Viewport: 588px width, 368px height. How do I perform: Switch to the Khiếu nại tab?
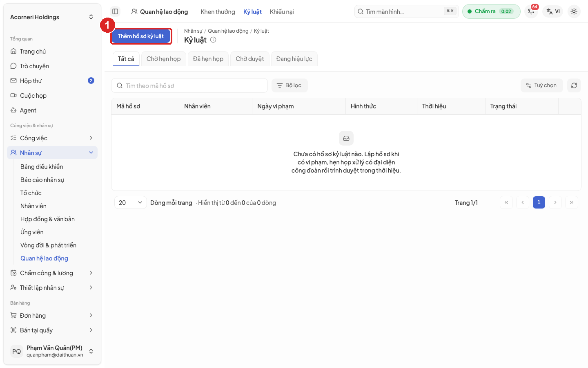tap(282, 12)
